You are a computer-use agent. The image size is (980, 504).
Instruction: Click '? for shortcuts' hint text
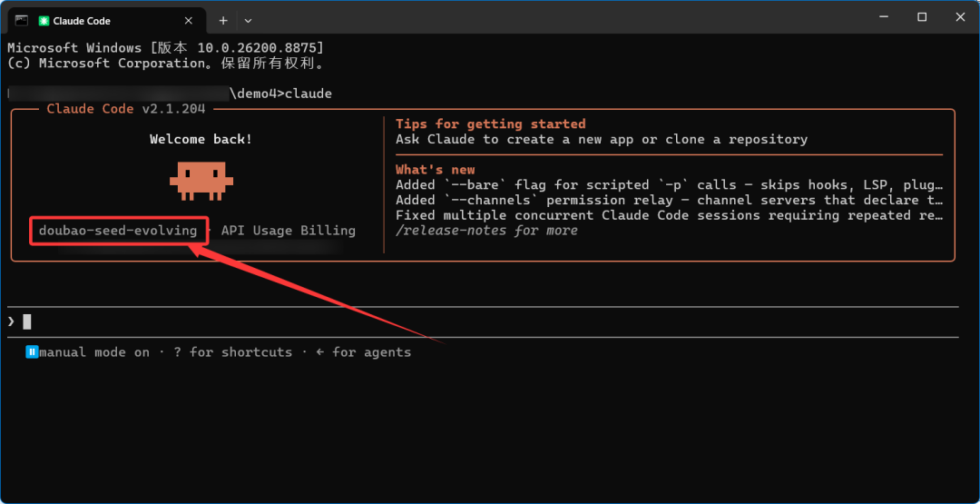[232, 352]
